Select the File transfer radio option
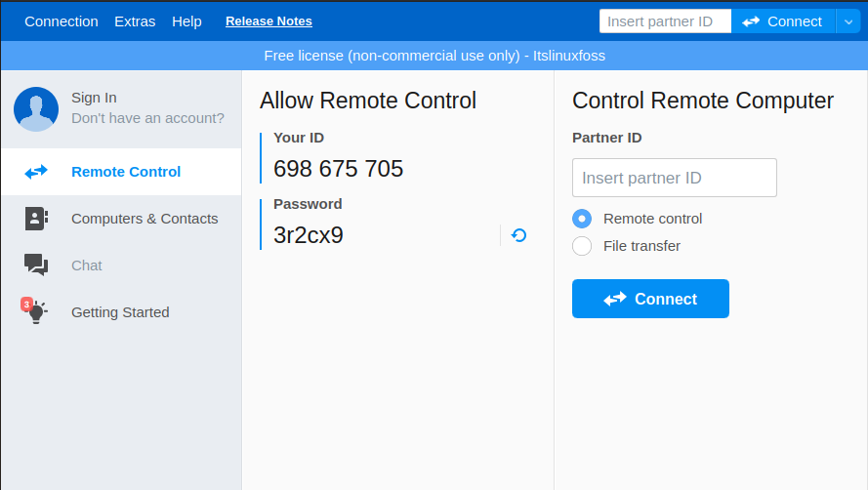868x490 pixels. point(582,246)
